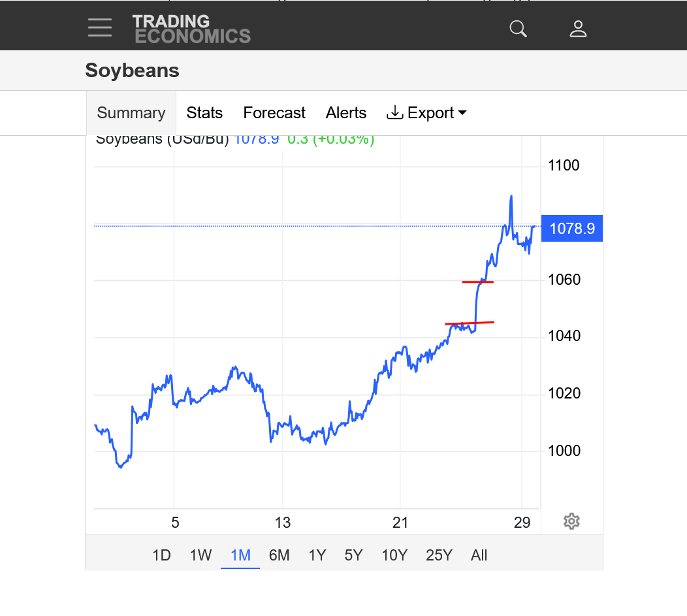Switch chart to 6M range
Viewport: 687px width, 616px height.
[x=279, y=555]
